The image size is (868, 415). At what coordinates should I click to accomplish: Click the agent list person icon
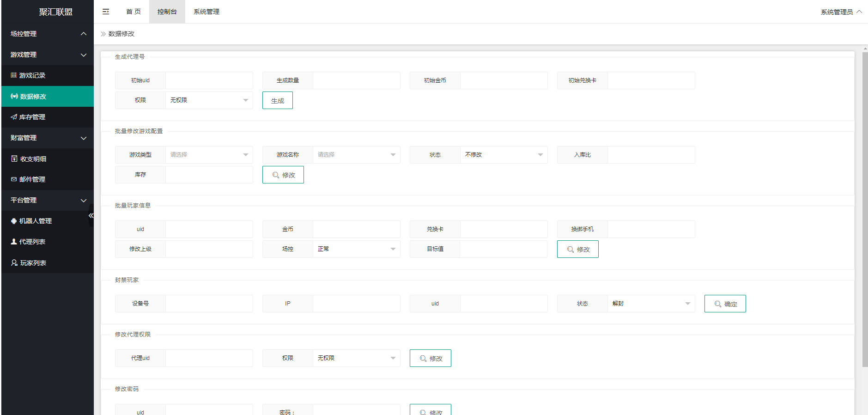click(14, 242)
